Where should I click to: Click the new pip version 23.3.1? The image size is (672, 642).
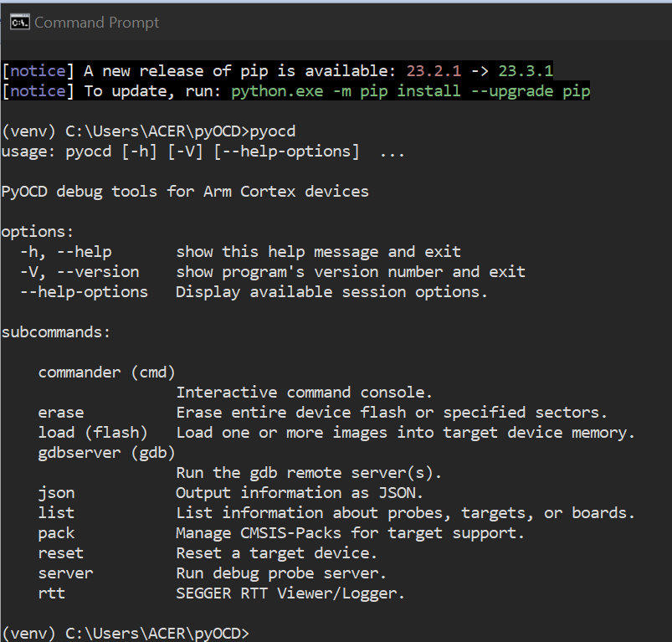[x=526, y=70]
